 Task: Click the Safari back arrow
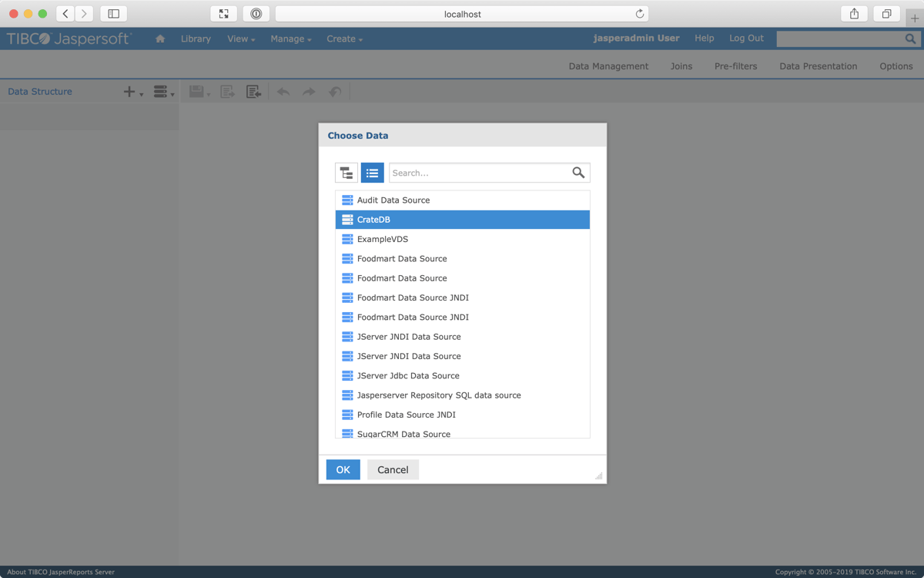pyautogui.click(x=65, y=14)
